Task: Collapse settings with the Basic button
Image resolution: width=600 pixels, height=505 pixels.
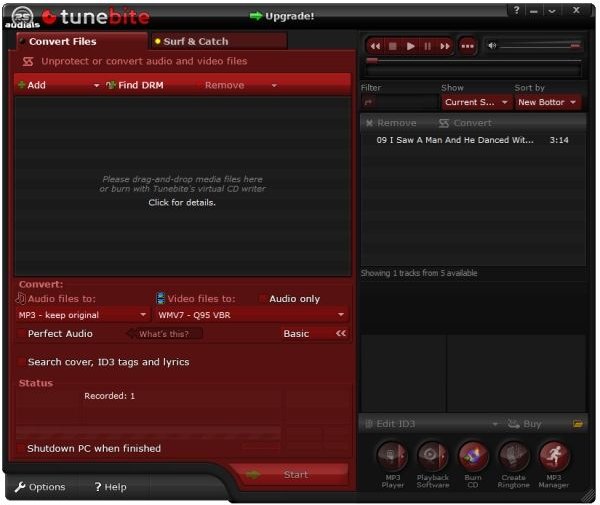Action: click(315, 334)
